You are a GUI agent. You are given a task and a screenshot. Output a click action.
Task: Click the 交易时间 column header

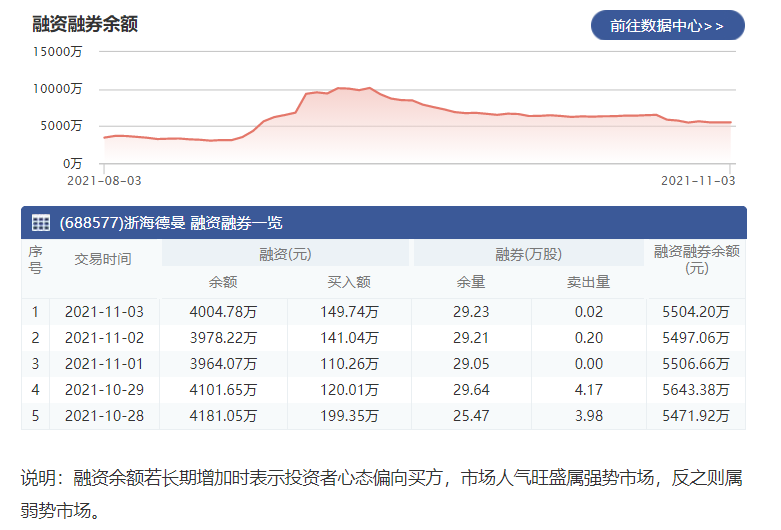(103, 259)
